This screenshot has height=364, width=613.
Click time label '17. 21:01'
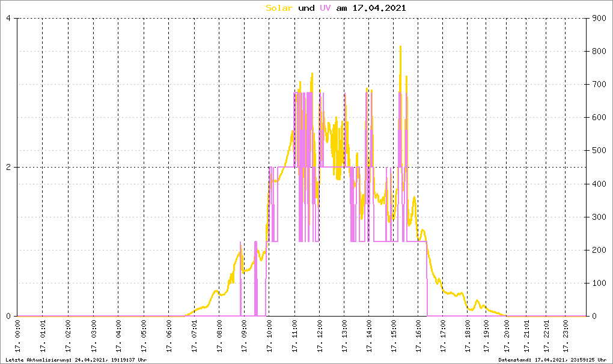[x=526, y=336]
